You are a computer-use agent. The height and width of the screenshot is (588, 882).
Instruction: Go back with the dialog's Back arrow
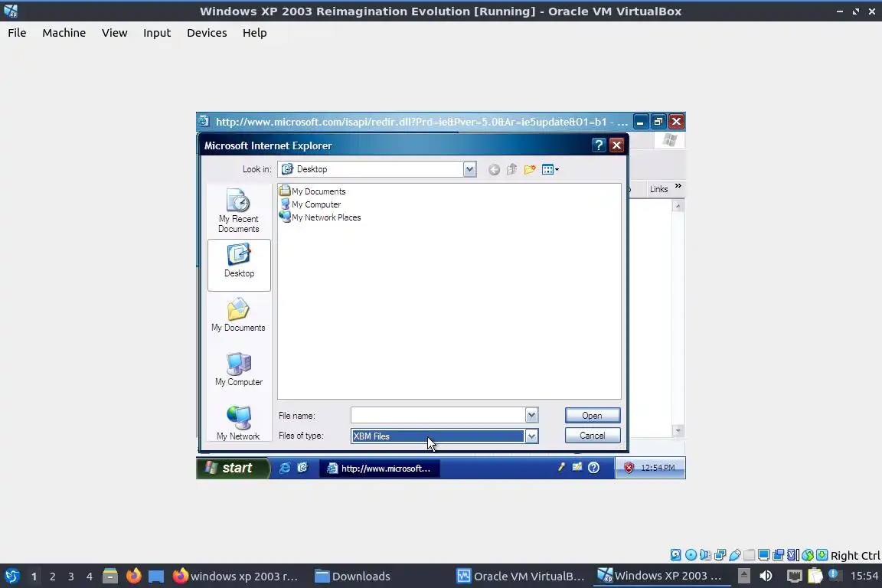[494, 169]
